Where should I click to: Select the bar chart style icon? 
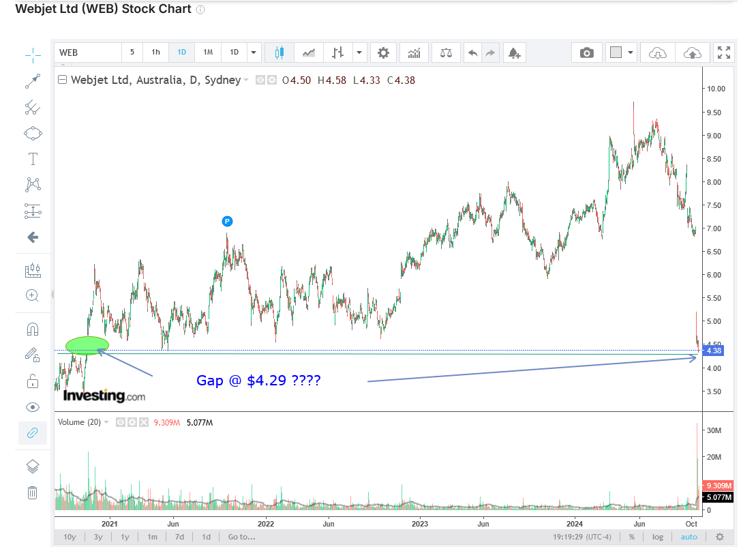click(338, 53)
